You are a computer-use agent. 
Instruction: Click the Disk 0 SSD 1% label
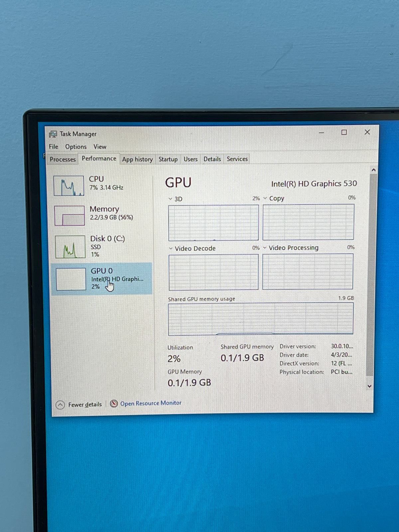(x=107, y=246)
